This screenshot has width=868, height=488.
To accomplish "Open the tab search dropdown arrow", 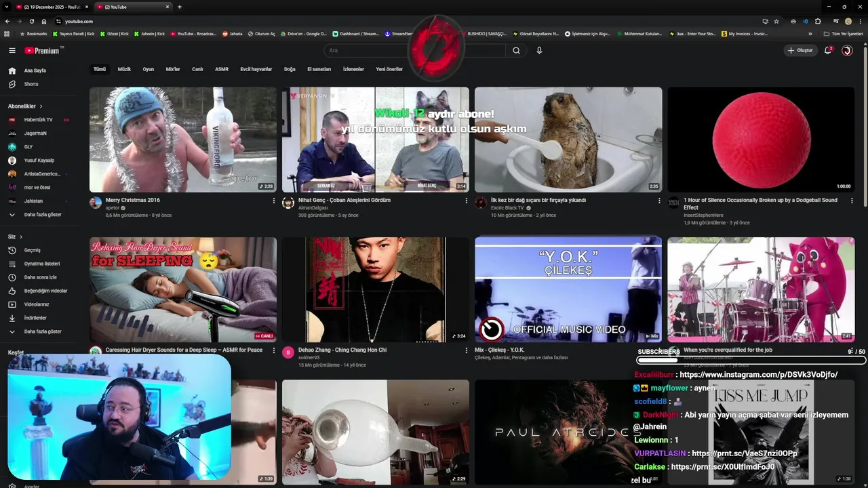I will click(7, 7).
